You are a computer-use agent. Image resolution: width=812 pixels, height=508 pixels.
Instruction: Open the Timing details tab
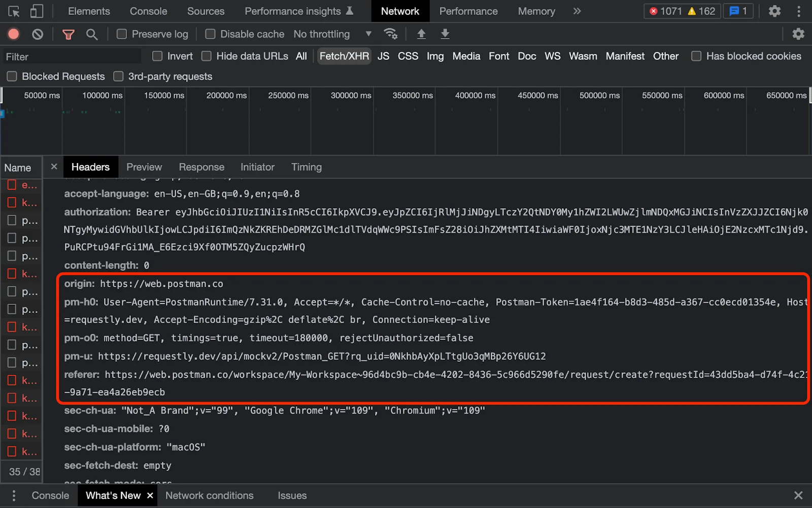point(307,167)
